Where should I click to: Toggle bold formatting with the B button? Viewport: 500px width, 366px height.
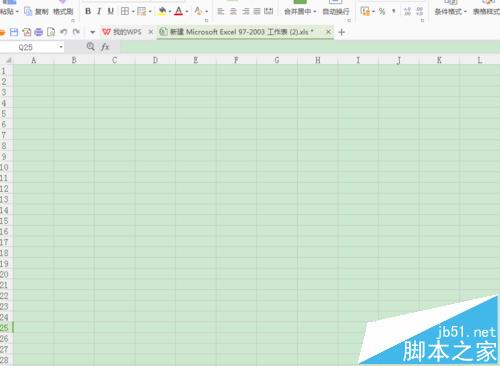point(88,11)
